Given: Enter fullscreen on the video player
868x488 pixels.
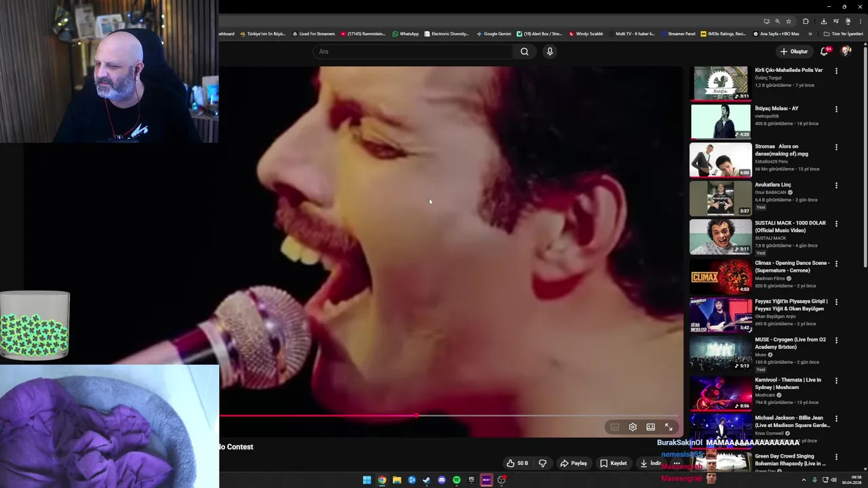Looking at the screenshot, I should 669,427.
